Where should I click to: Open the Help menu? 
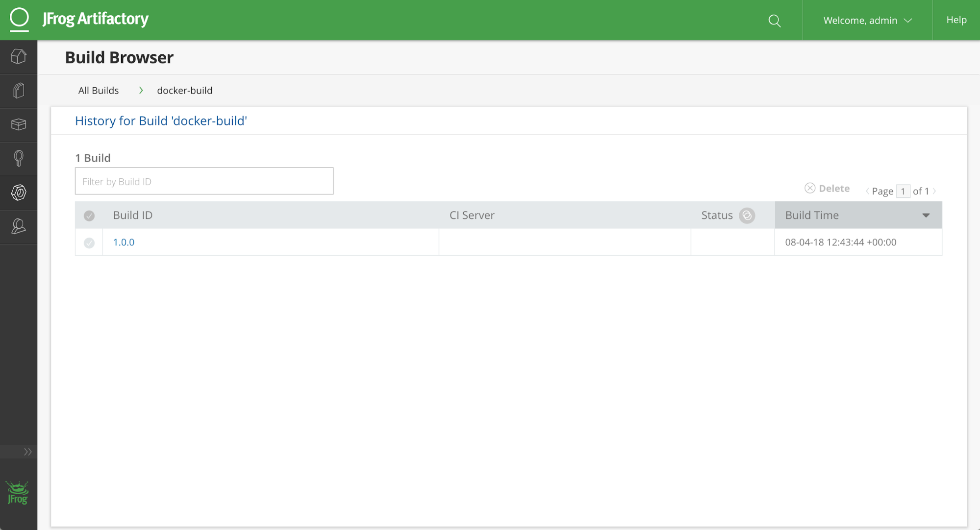pos(955,20)
